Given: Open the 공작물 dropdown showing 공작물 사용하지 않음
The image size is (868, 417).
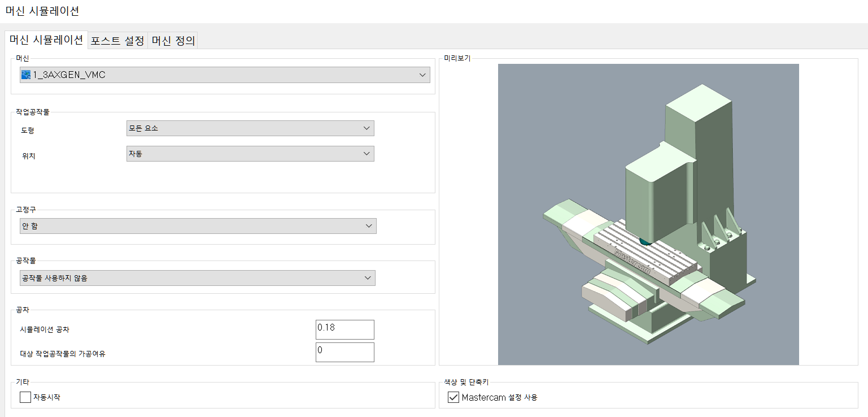Looking at the screenshot, I should tap(197, 278).
